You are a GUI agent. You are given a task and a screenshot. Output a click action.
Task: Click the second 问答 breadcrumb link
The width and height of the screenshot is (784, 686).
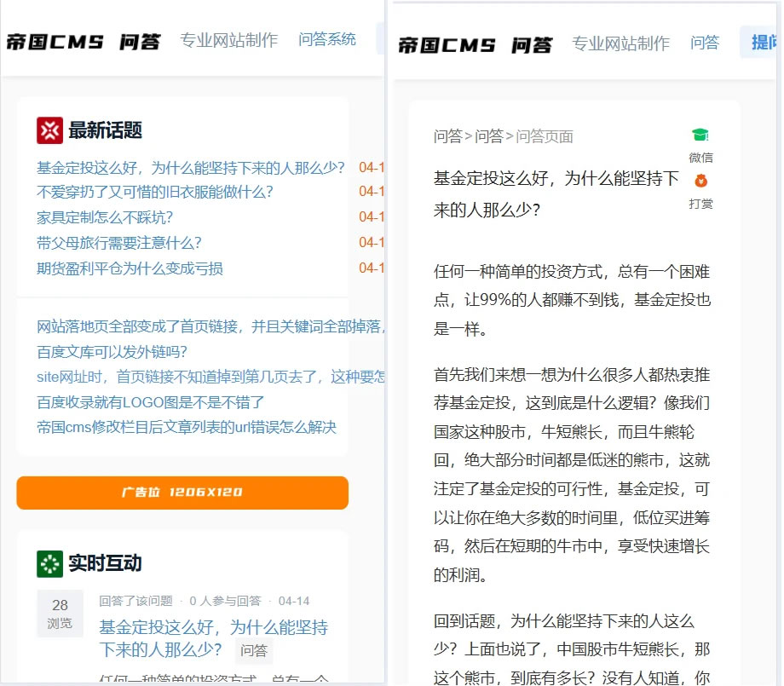[489, 136]
